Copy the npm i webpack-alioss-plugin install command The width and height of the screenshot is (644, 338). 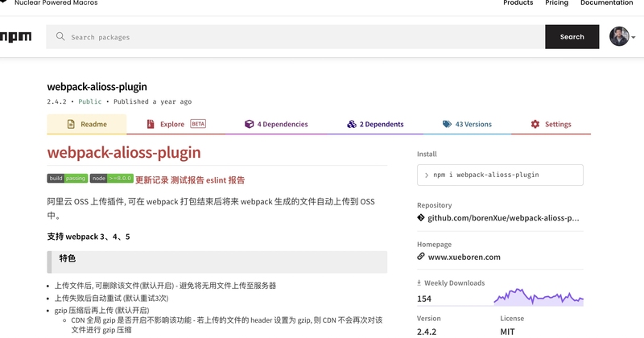point(500,175)
